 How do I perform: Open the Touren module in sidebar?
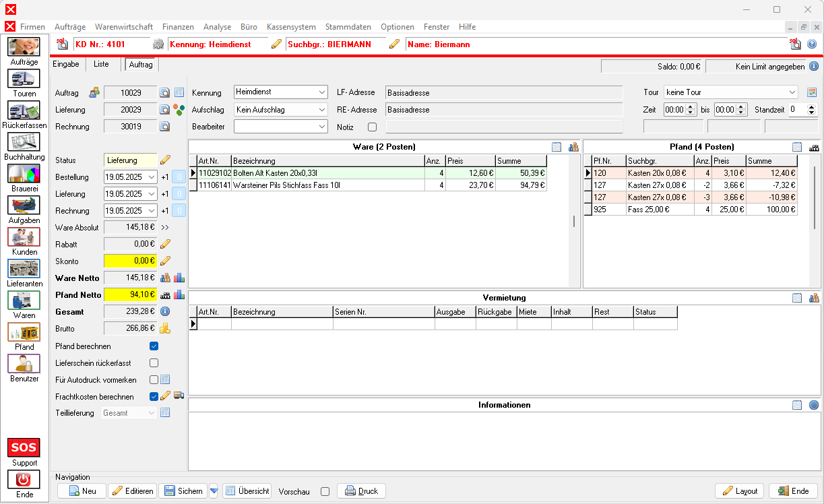tap(24, 79)
